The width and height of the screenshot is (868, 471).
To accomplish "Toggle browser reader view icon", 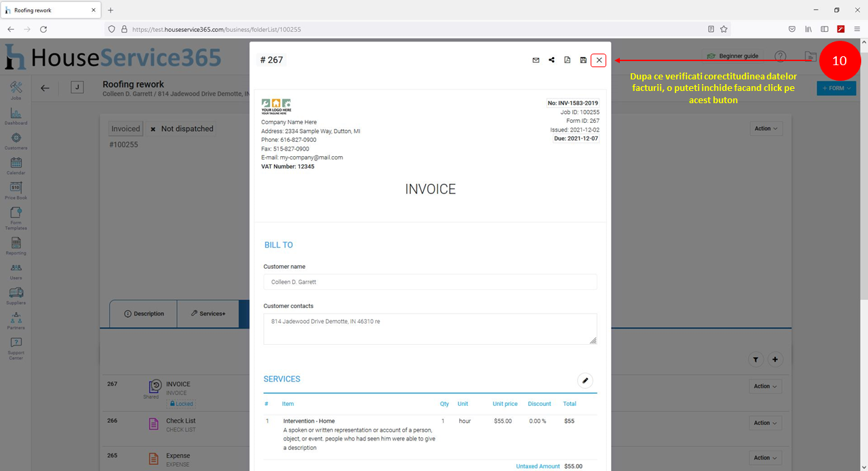I will pos(711,29).
